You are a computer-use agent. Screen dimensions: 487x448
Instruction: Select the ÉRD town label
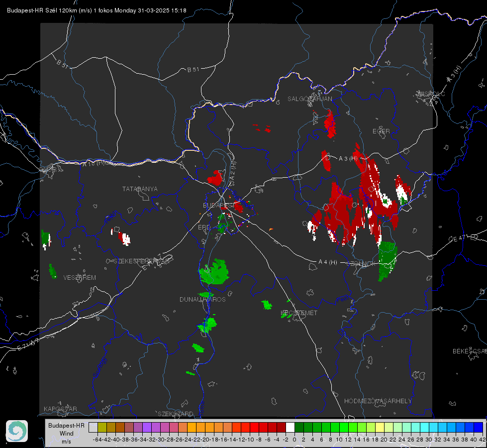click(204, 227)
